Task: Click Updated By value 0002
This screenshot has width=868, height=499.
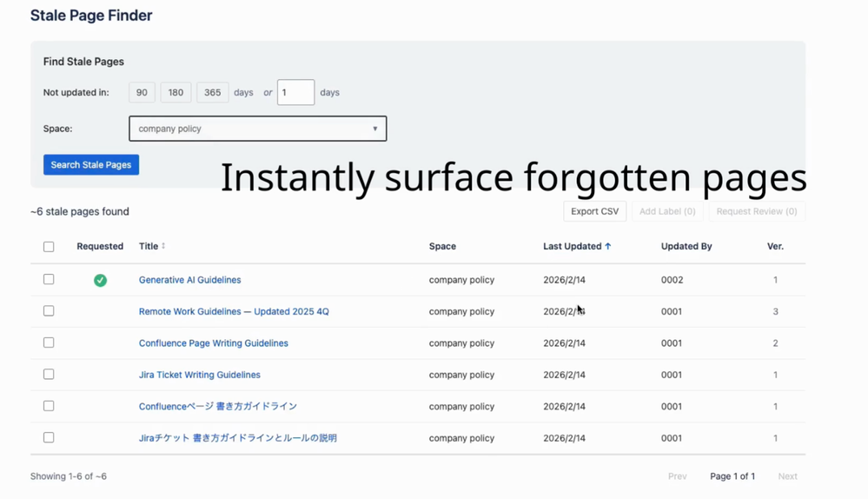Action: click(672, 280)
